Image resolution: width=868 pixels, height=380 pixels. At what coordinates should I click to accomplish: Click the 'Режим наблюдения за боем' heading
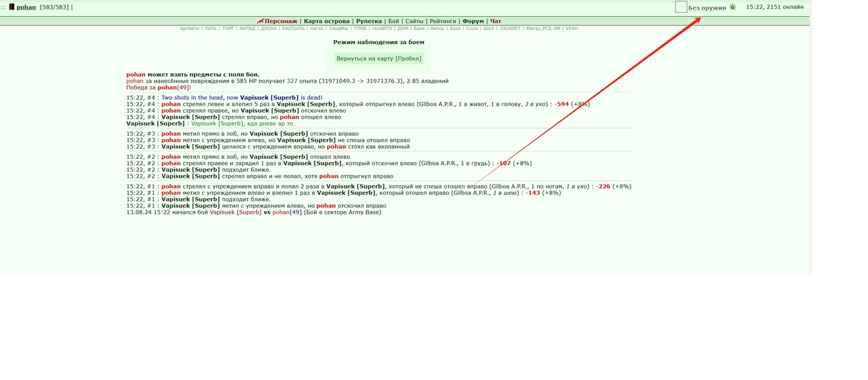[378, 42]
